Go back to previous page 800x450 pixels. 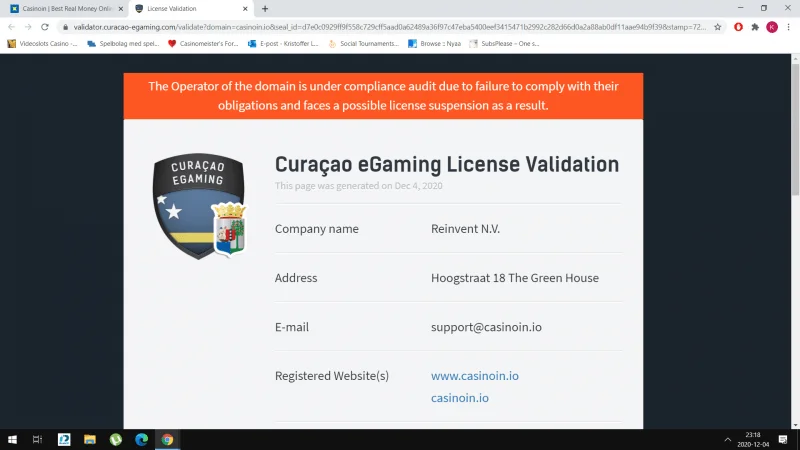[x=11, y=27]
